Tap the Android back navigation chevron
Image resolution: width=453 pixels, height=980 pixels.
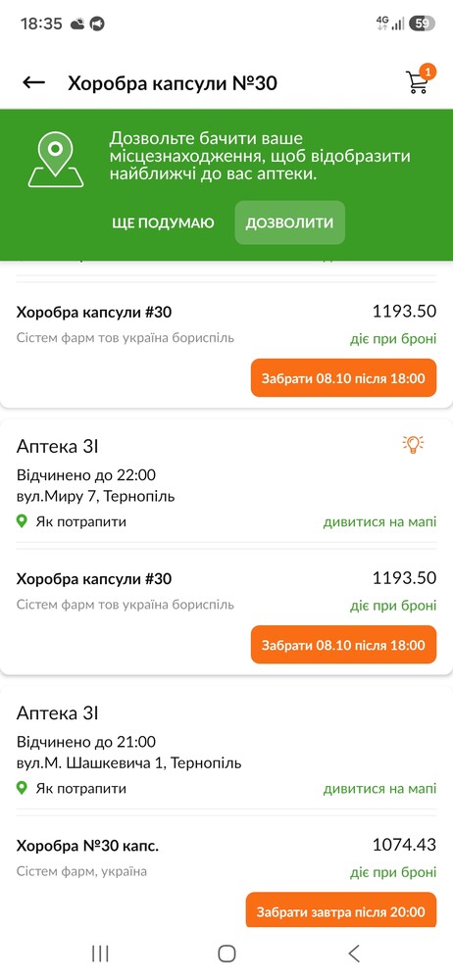click(x=354, y=954)
